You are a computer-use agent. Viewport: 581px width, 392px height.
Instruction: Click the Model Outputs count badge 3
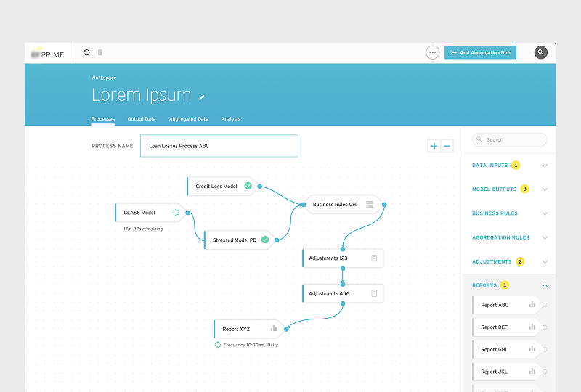point(524,189)
